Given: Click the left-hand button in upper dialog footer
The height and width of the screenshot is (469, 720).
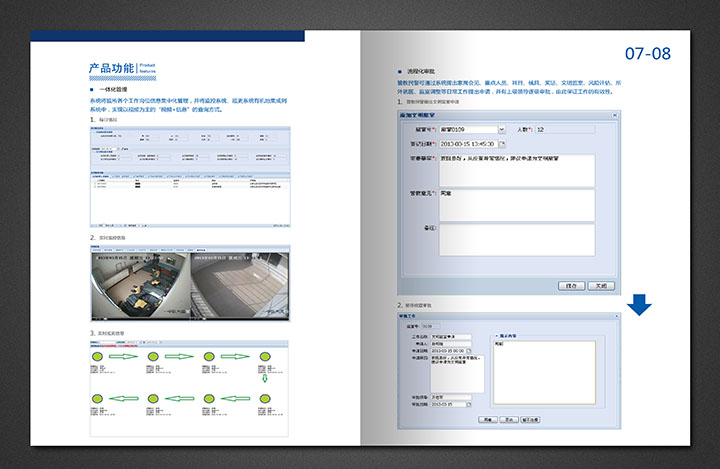Looking at the screenshot, I should 570,285.
